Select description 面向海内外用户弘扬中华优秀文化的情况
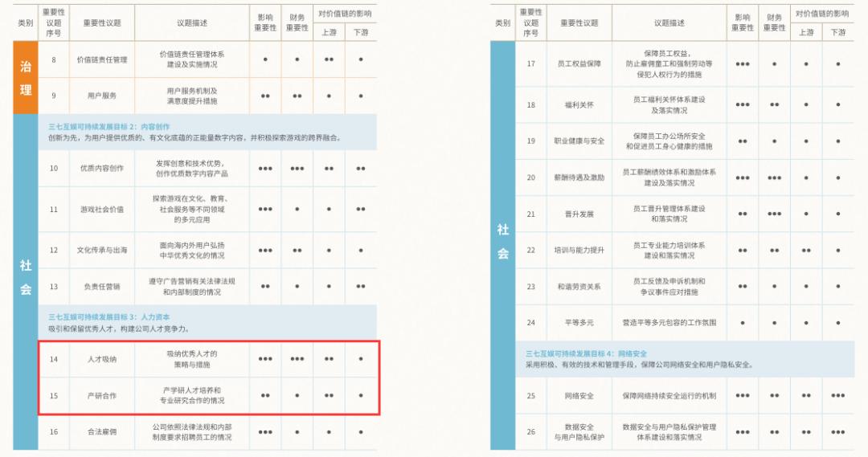 192,250
